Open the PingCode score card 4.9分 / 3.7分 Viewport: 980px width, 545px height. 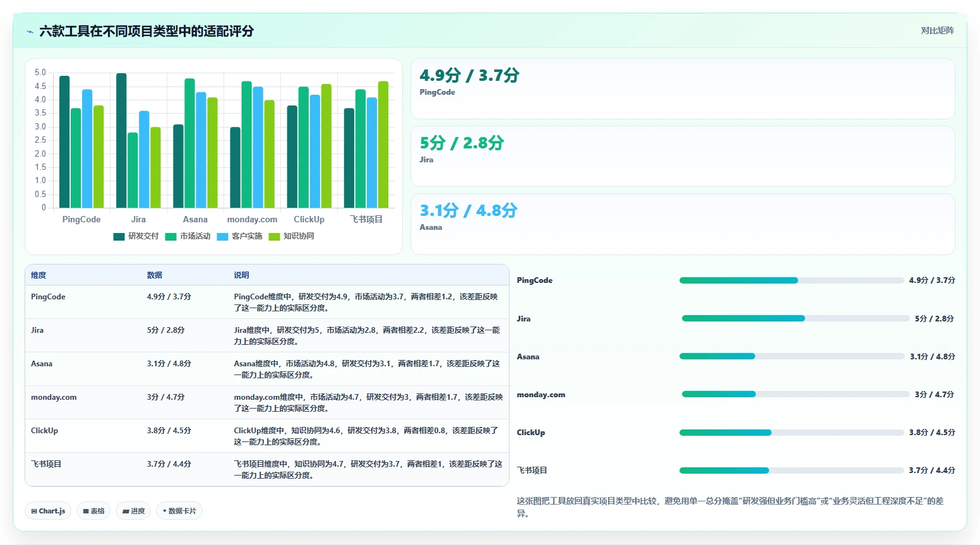[x=683, y=89]
